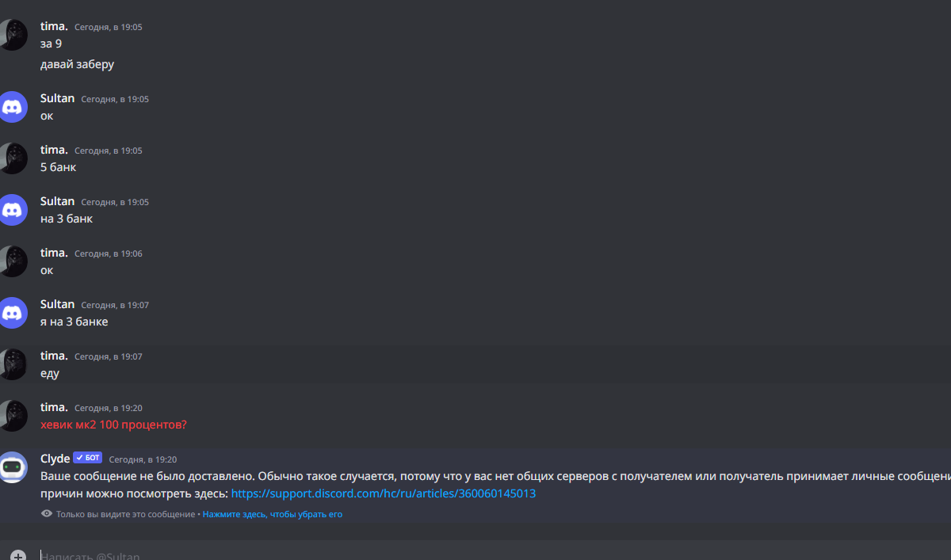Click tima.'s avatar beside the red failed message
Screen dimensions: 951x560
[x=13, y=415]
